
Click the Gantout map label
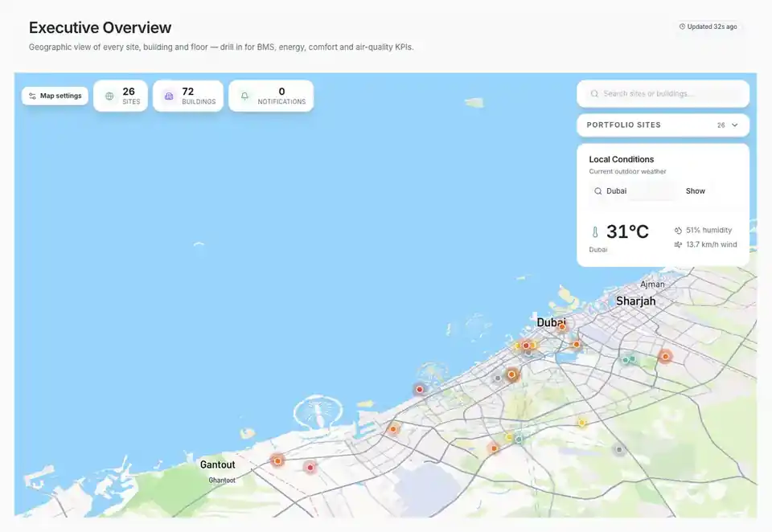[217, 464]
